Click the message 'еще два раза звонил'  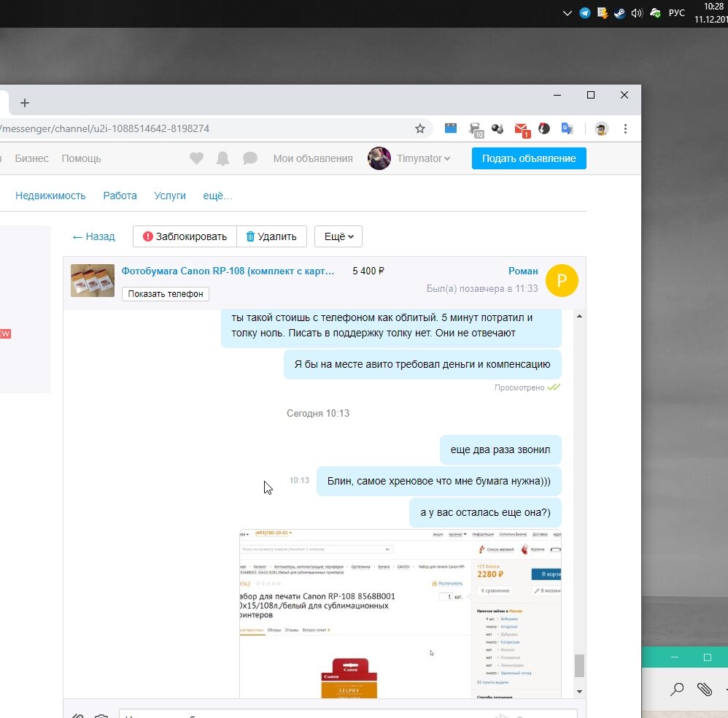pyautogui.click(x=500, y=449)
